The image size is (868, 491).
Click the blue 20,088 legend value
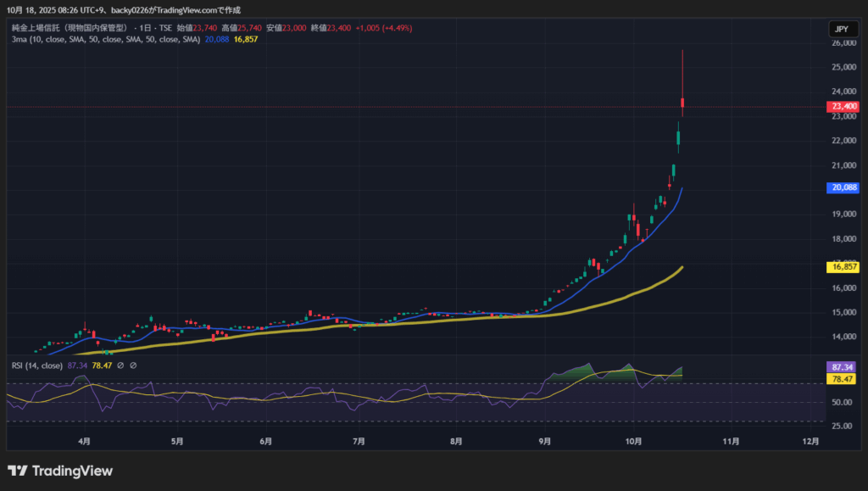tap(217, 39)
